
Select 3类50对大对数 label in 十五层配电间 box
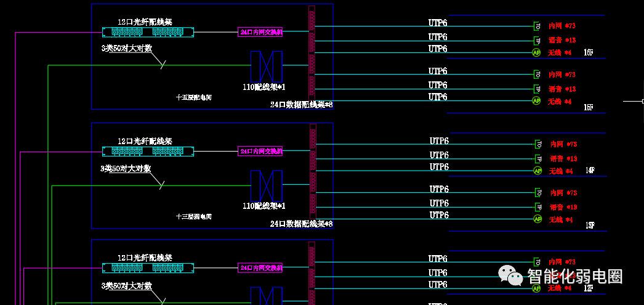[x=127, y=49]
